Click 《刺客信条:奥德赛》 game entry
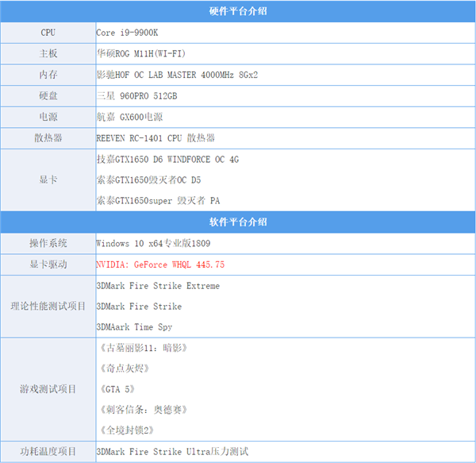This screenshot has width=476, height=463. click(x=144, y=410)
